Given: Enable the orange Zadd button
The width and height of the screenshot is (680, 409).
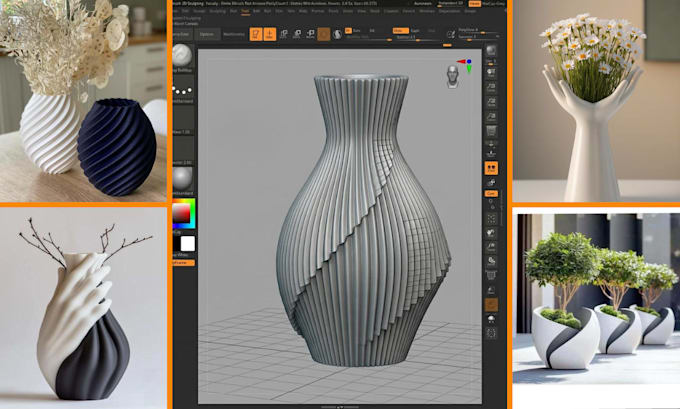Looking at the screenshot, I should pyautogui.click(x=401, y=30).
